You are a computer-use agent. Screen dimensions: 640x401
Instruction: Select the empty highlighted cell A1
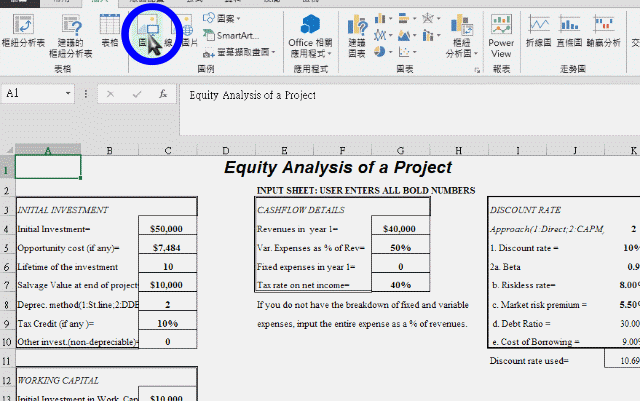48,167
